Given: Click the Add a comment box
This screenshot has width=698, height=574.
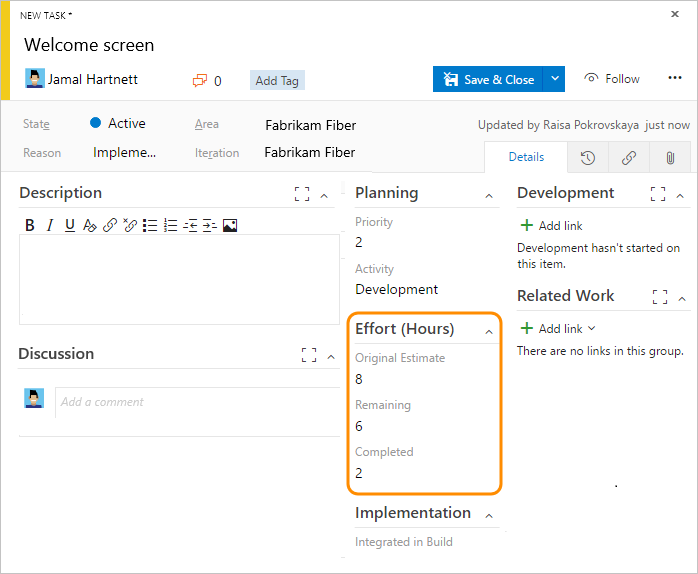Looking at the screenshot, I should click(197, 402).
